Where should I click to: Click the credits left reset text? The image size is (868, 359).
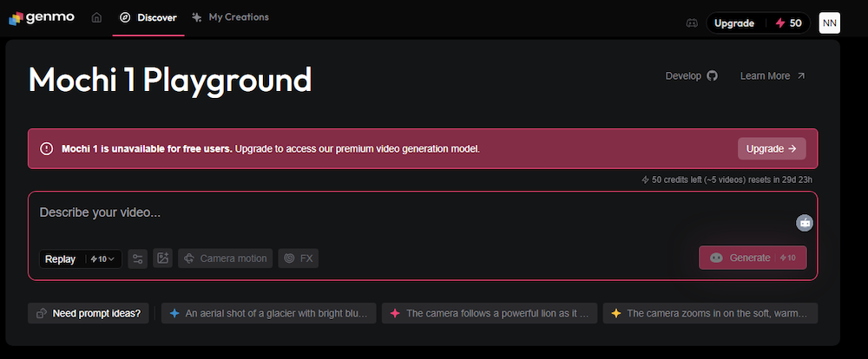727,179
